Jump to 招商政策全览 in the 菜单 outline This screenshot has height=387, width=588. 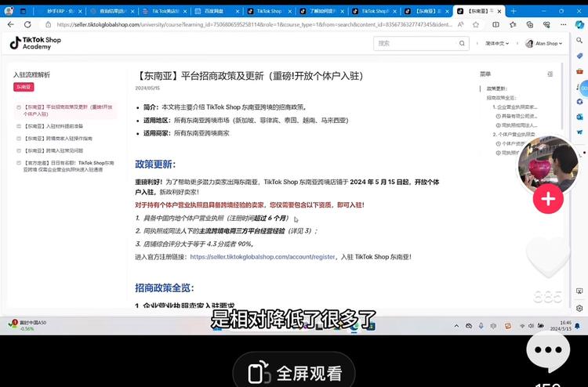(502, 98)
